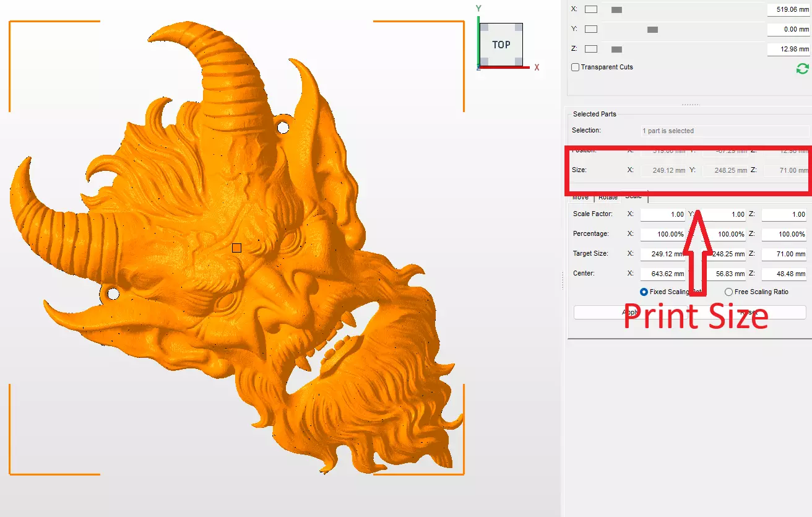The image size is (812, 517).
Task: Click the TOP face of the view cube
Action: (501, 45)
